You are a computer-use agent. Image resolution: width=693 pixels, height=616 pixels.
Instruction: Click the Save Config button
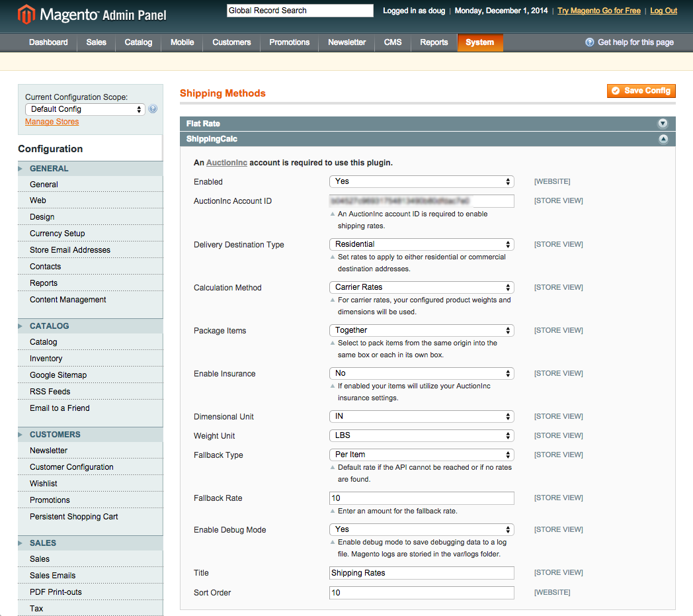point(641,91)
